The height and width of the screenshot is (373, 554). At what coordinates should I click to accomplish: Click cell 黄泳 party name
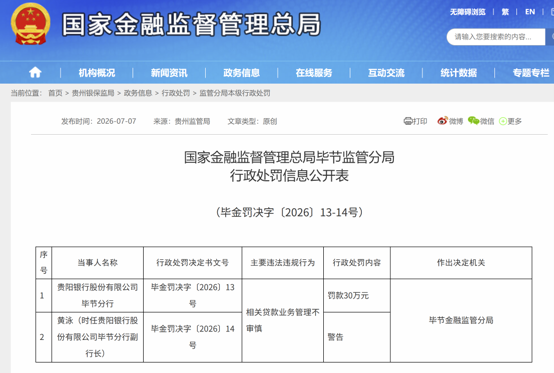[x=98, y=337]
